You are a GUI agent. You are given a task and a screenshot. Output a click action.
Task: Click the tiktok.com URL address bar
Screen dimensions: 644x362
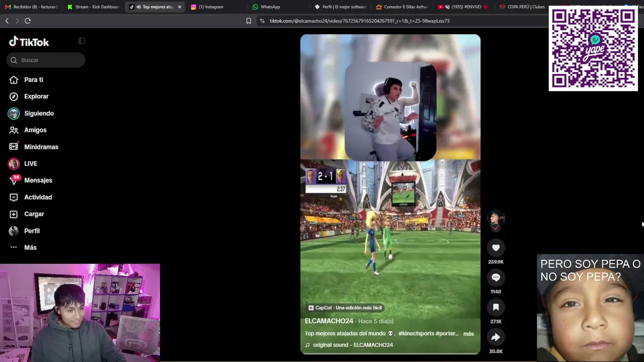click(x=359, y=21)
